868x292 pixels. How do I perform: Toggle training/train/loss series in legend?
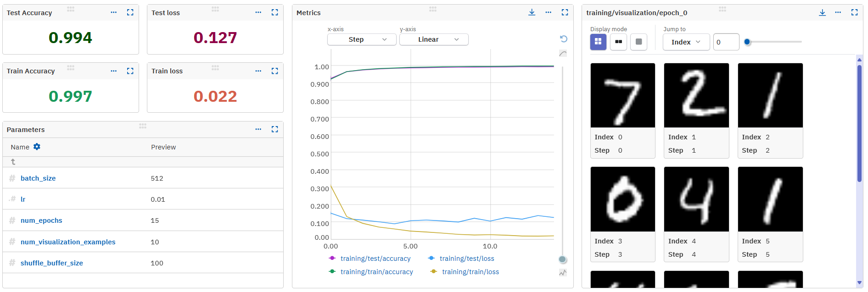point(465,272)
